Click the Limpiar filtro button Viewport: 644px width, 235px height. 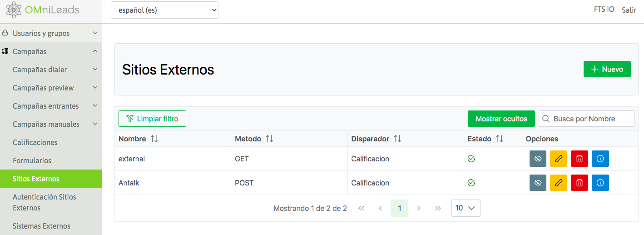(x=152, y=119)
